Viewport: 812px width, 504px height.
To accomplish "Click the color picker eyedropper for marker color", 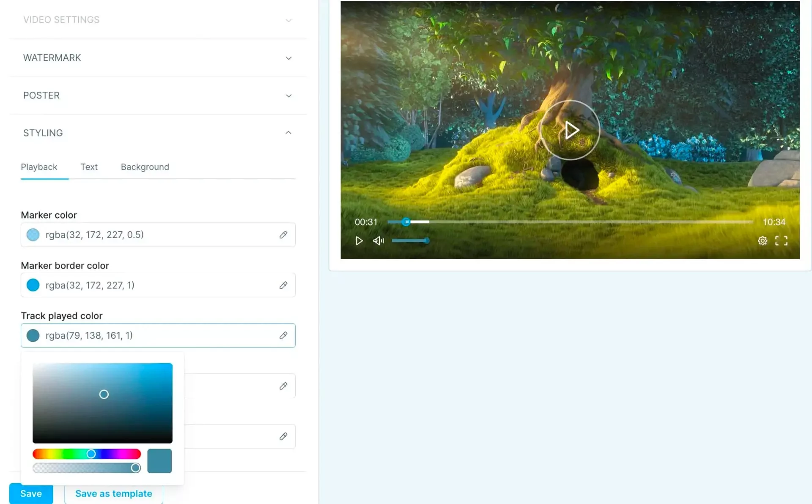I will pyautogui.click(x=283, y=235).
